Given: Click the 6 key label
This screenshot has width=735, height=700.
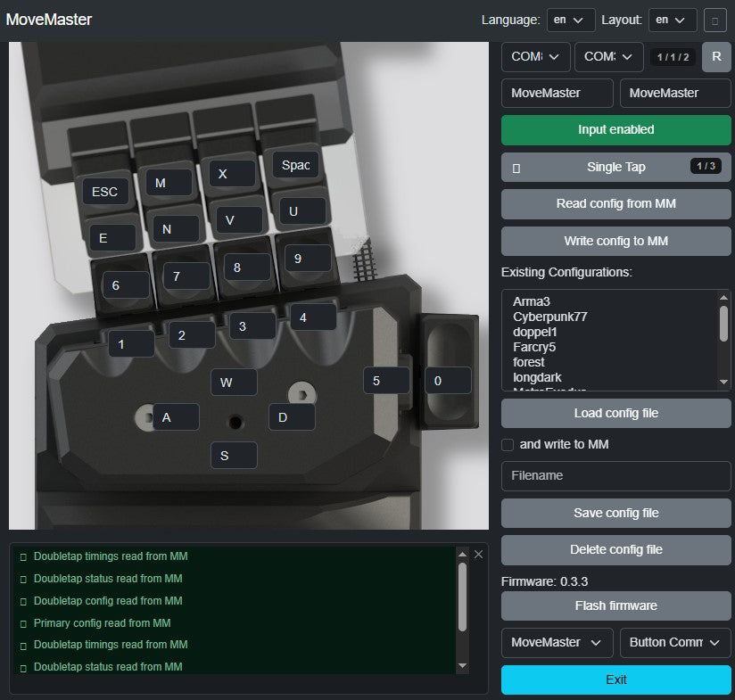Looking at the screenshot, I should (126, 285).
